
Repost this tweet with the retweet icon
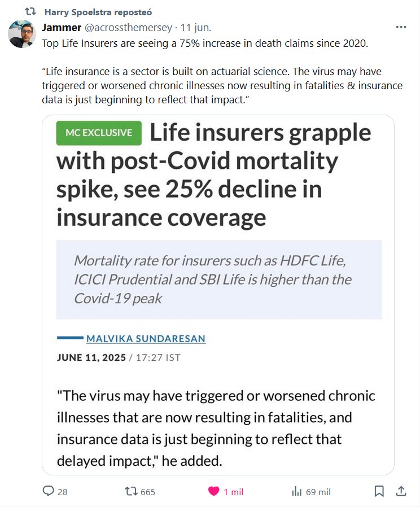tap(130, 492)
